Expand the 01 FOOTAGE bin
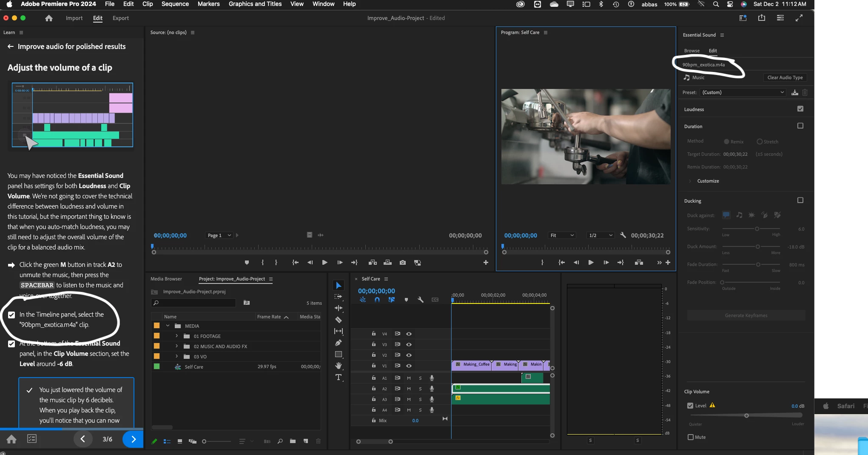868x455 pixels. (x=176, y=336)
